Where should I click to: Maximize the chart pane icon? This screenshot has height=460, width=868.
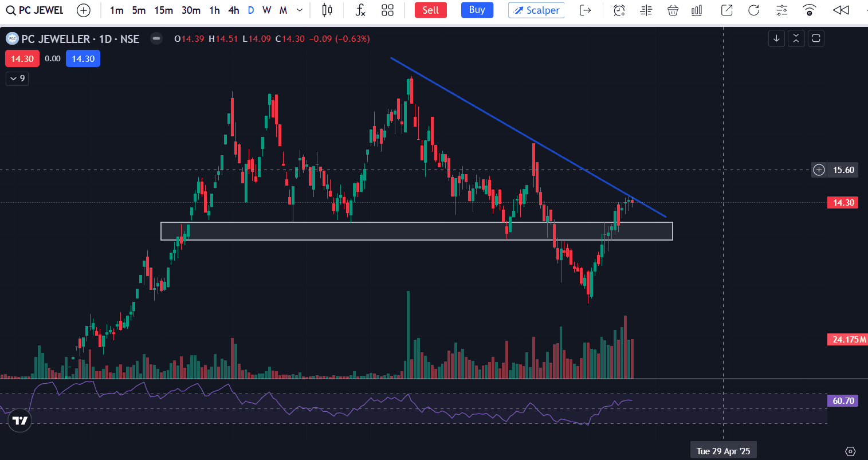coord(816,38)
